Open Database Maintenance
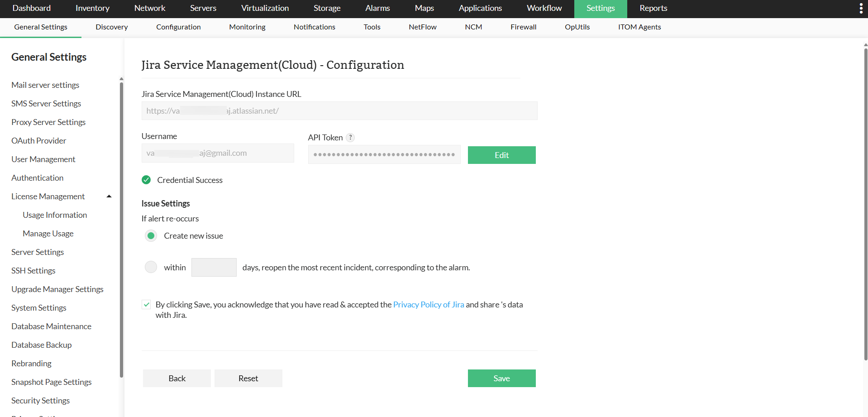Image resolution: width=868 pixels, height=417 pixels. (51, 326)
